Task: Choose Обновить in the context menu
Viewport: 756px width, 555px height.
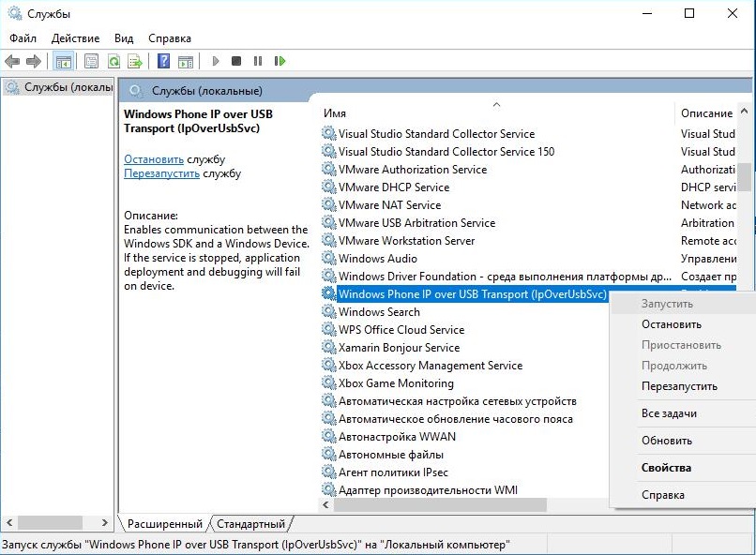Action: click(x=667, y=441)
